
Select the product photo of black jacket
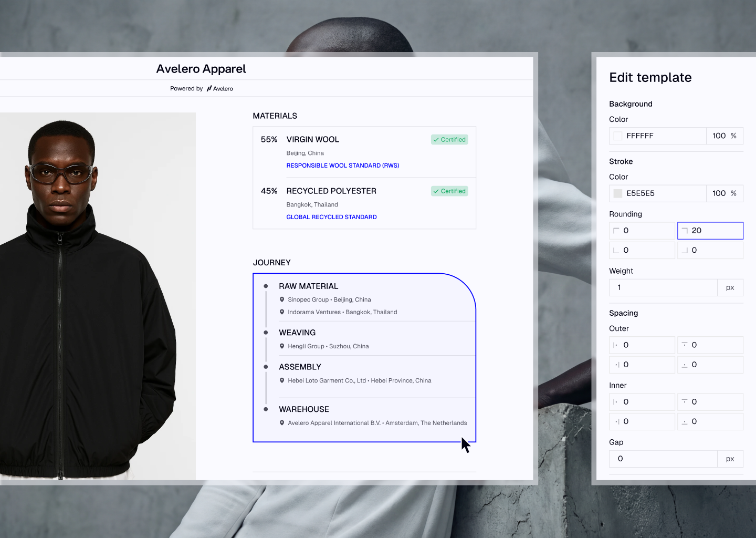(x=98, y=296)
